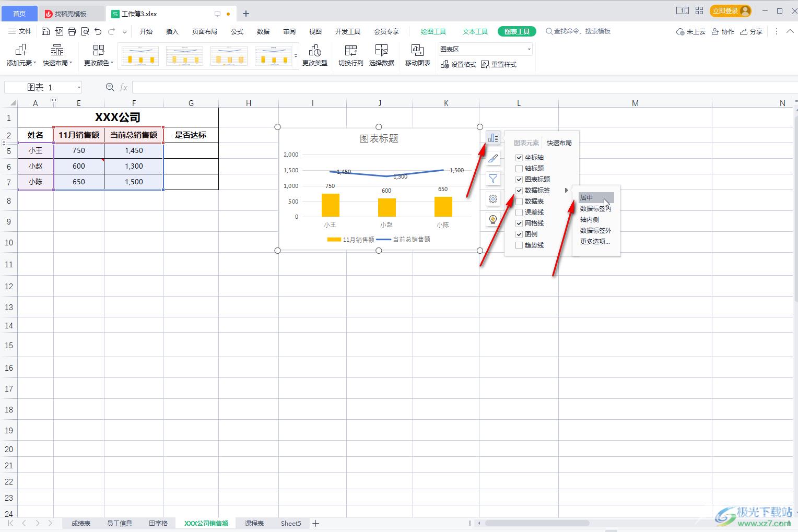Open the 文件 (File) menu
This screenshot has width=798, height=532.
coord(20,31)
